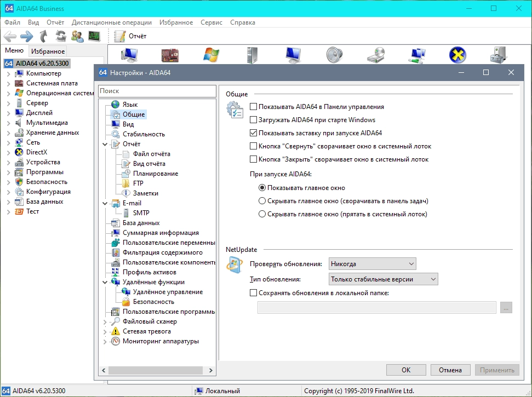The width and height of the screenshot is (532, 397).
Task: Open the FTP folder settings item
Action: tap(133, 183)
